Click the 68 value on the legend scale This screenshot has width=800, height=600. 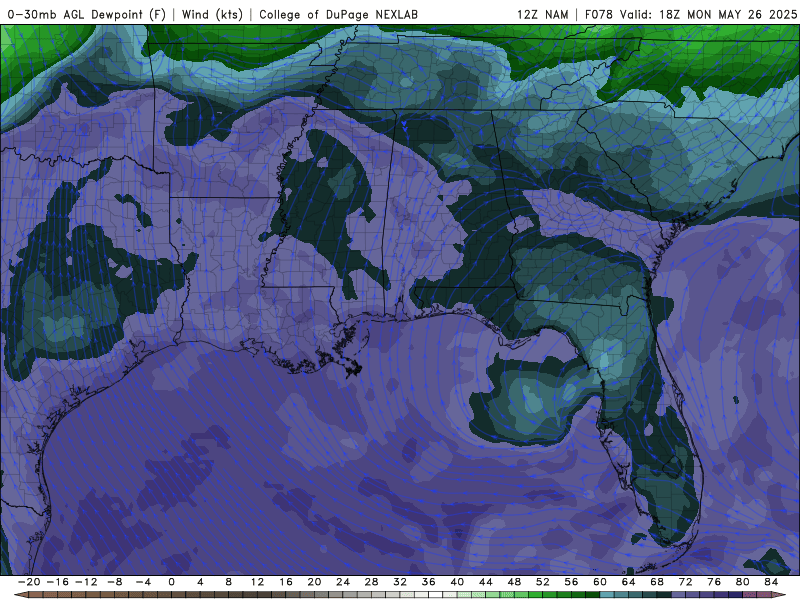pyautogui.click(x=657, y=582)
